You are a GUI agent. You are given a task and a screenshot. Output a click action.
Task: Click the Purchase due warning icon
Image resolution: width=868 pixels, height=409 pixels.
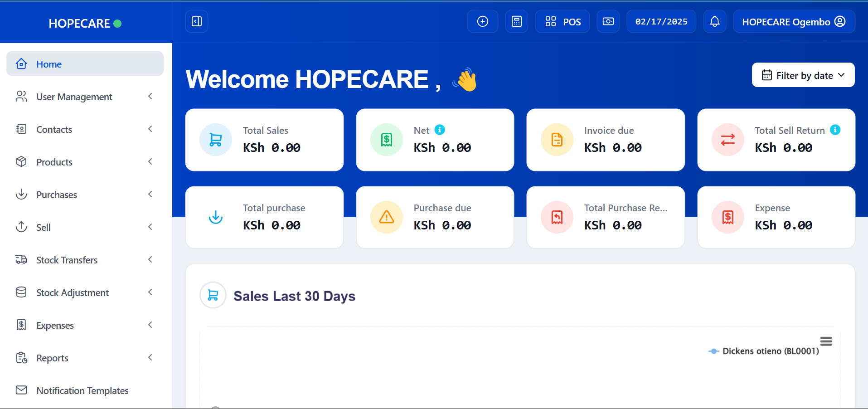click(387, 217)
